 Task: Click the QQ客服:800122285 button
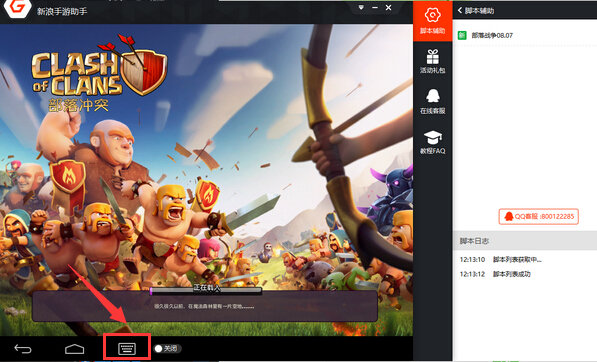click(x=538, y=216)
